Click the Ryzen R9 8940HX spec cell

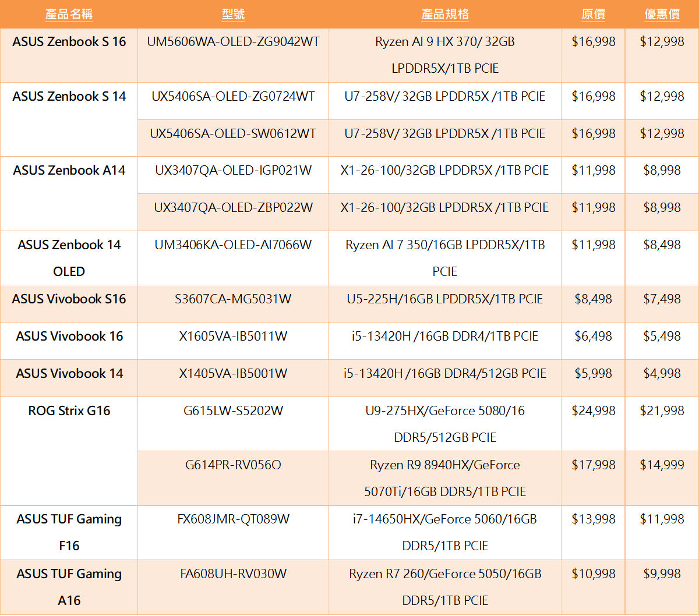pyautogui.click(x=445, y=478)
